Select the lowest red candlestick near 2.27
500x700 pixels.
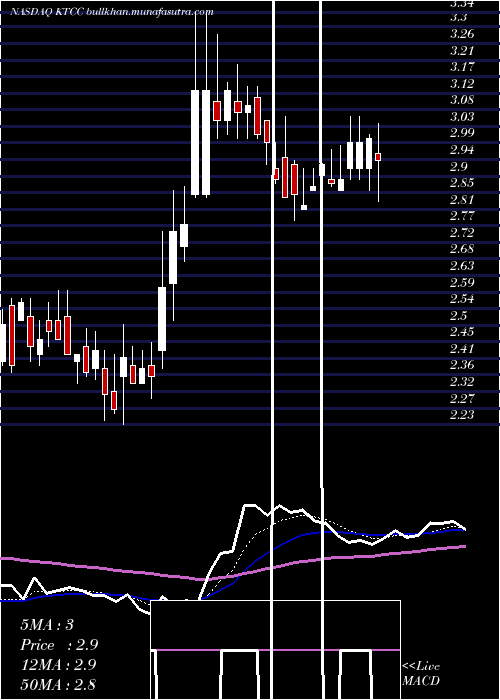pyautogui.click(x=114, y=400)
